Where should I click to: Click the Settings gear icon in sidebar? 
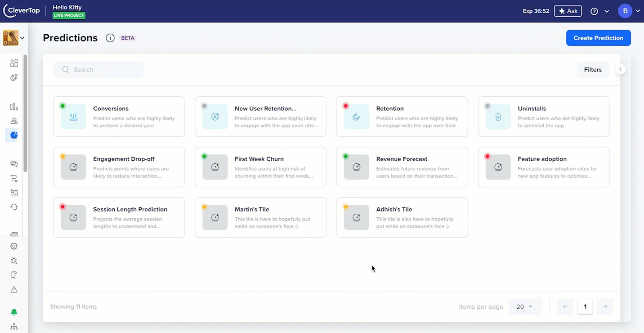point(13,246)
